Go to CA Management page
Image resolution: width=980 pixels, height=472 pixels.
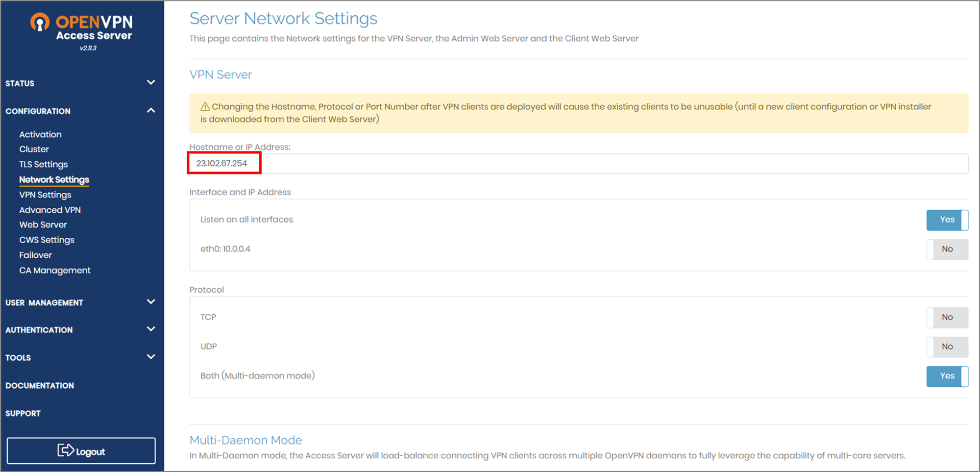(x=55, y=270)
